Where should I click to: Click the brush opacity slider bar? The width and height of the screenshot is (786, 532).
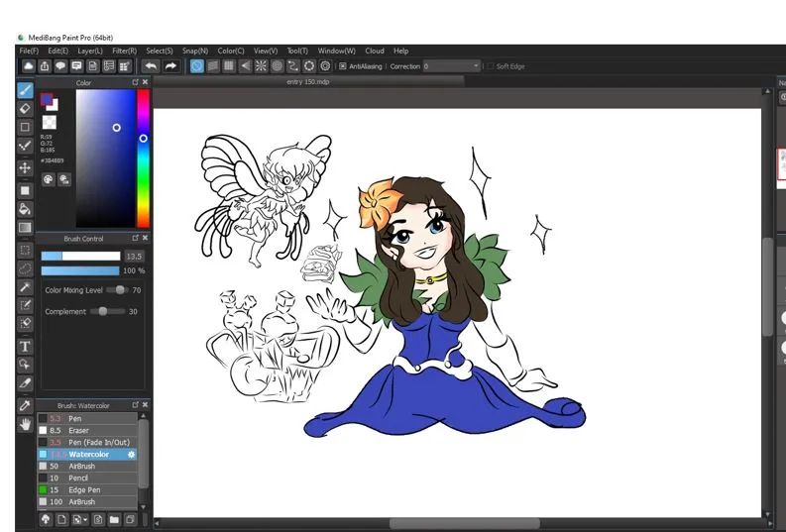[x=80, y=270]
